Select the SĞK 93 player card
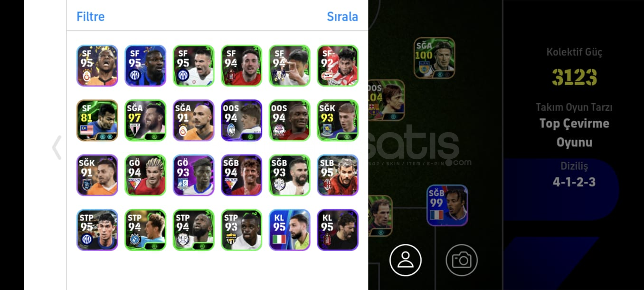 point(338,120)
